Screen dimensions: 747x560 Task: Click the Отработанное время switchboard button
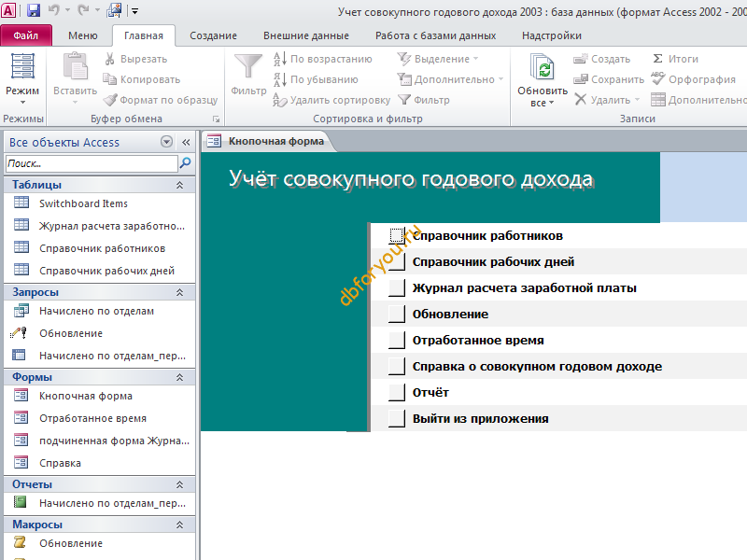397,340
